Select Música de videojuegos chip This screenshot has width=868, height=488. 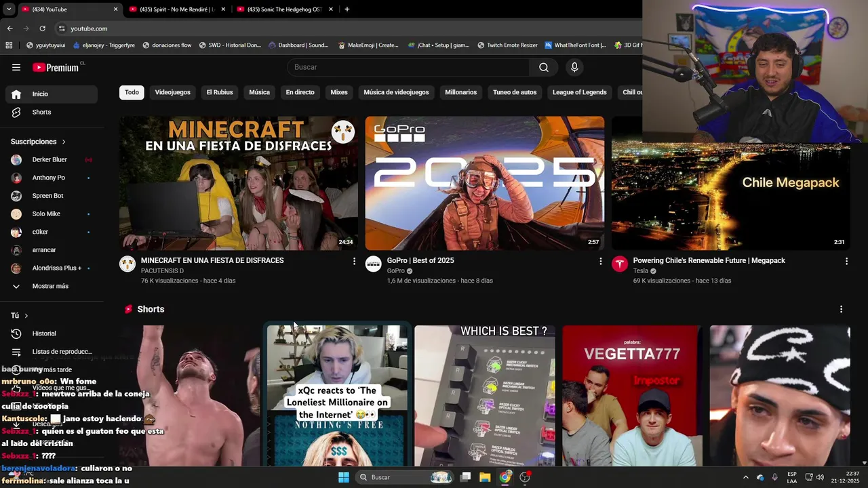396,92
